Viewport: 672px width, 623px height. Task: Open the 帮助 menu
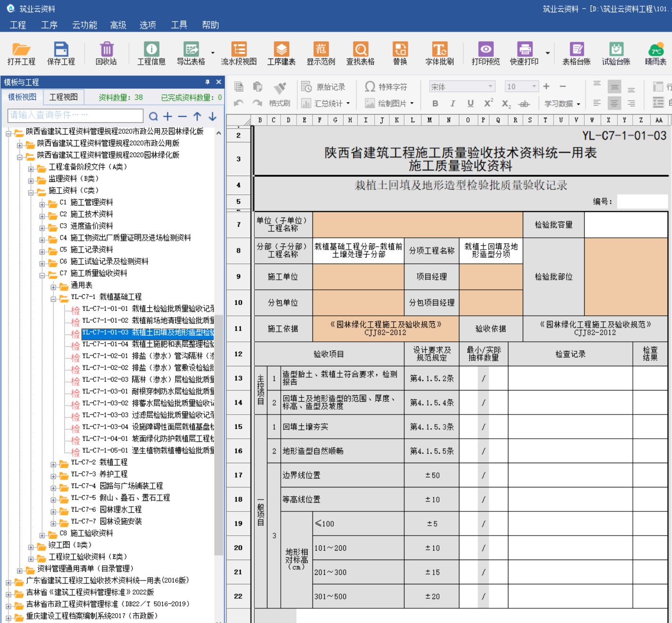pyautogui.click(x=210, y=25)
